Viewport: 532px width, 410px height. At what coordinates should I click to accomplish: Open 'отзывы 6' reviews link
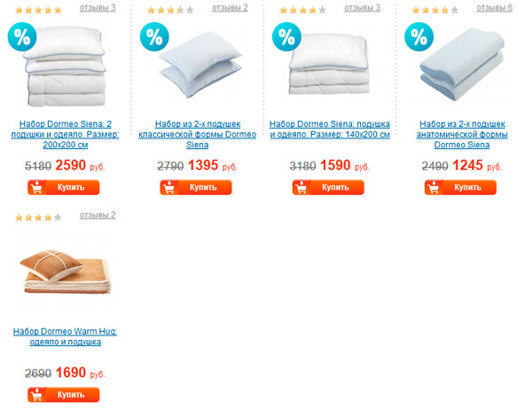pyautogui.click(x=495, y=8)
